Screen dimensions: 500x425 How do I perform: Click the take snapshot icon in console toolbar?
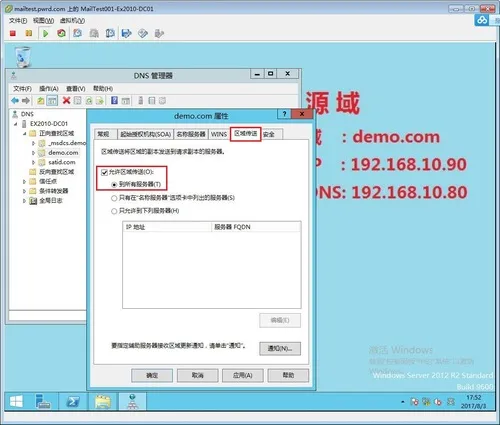78,33
